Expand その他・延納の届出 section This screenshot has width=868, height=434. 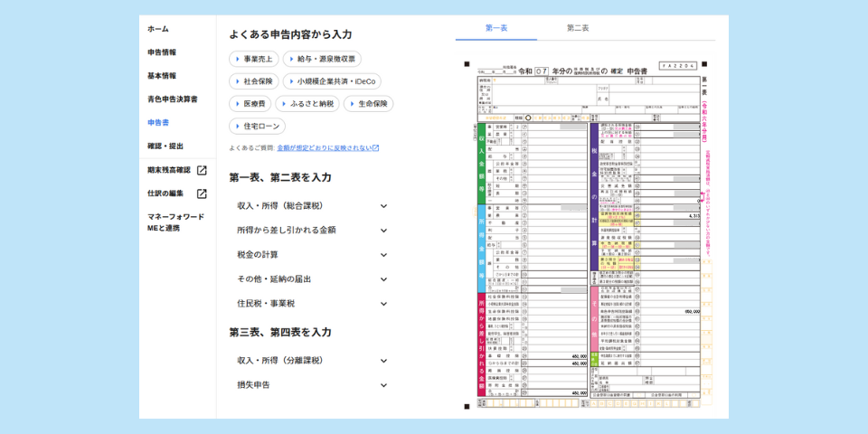click(x=312, y=279)
